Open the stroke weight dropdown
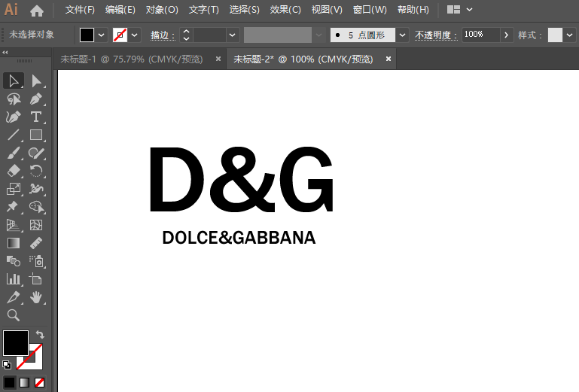This screenshot has height=392, width=579. (x=232, y=35)
